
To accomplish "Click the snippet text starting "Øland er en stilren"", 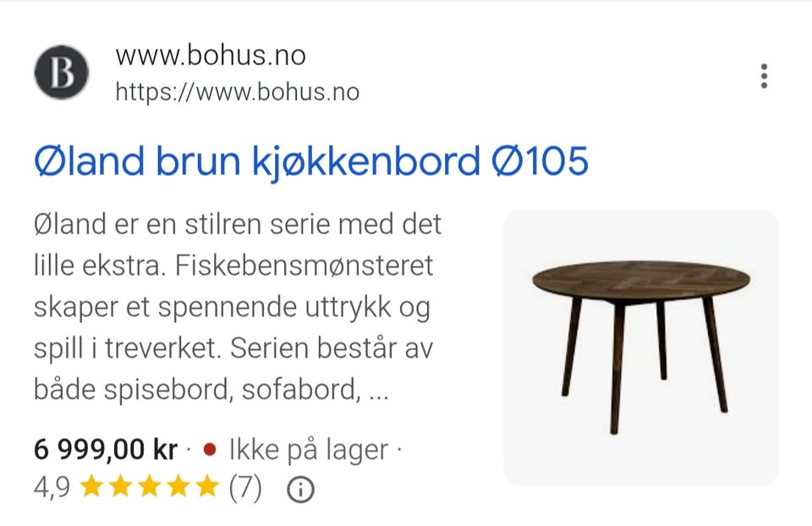I will (238, 306).
